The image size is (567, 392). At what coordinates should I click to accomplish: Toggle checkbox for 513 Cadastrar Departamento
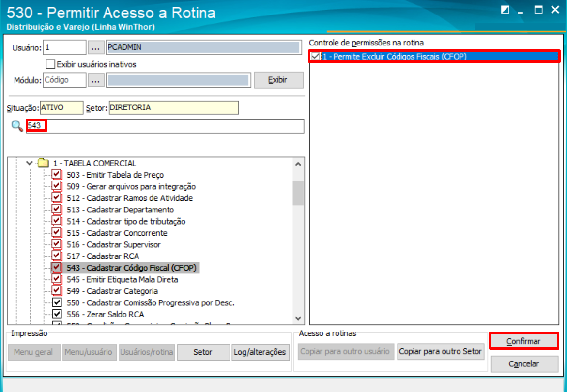click(57, 209)
